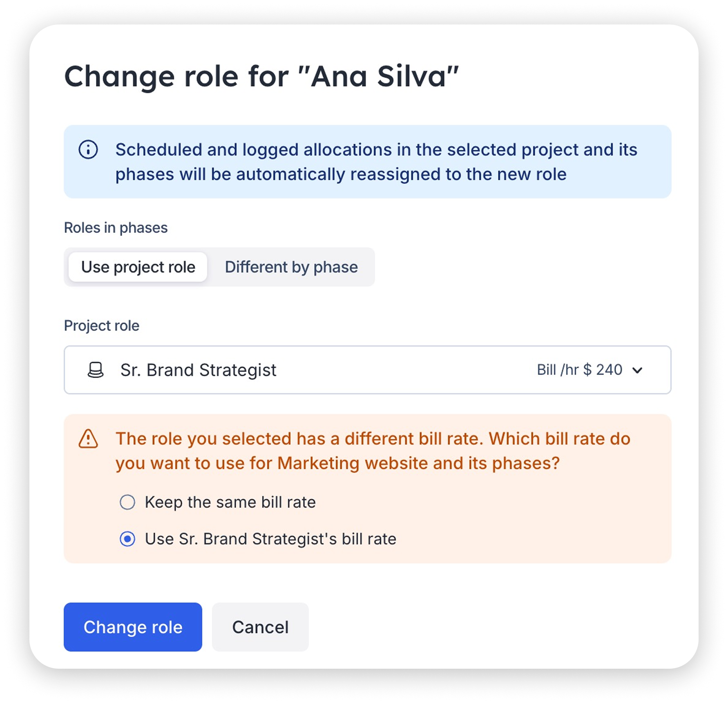This screenshot has width=728, height=703.
Task: Select the Keep the same bill rate option
Action: pyautogui.click(x=128, y=503)
